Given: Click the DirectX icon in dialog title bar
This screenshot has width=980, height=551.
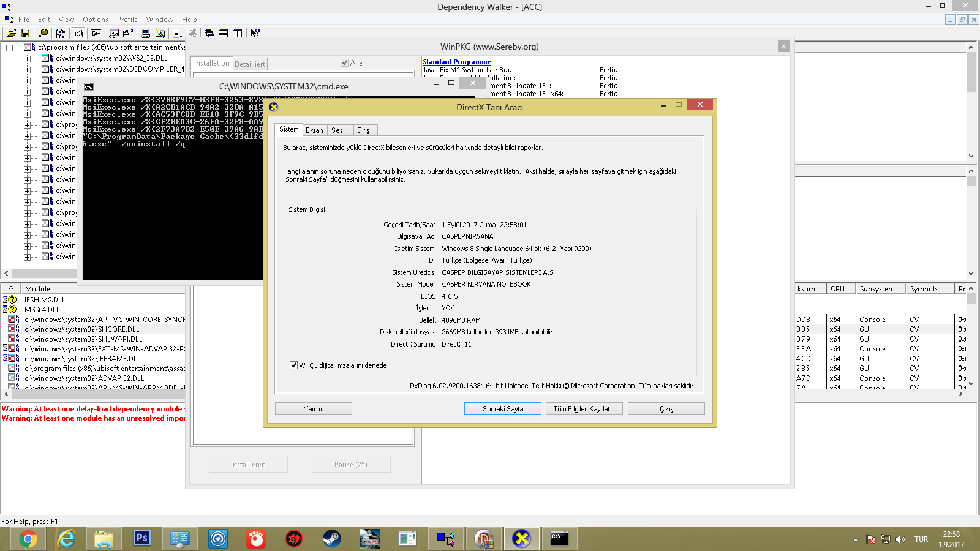Looking at the screenshot, I should pos(274,107).
